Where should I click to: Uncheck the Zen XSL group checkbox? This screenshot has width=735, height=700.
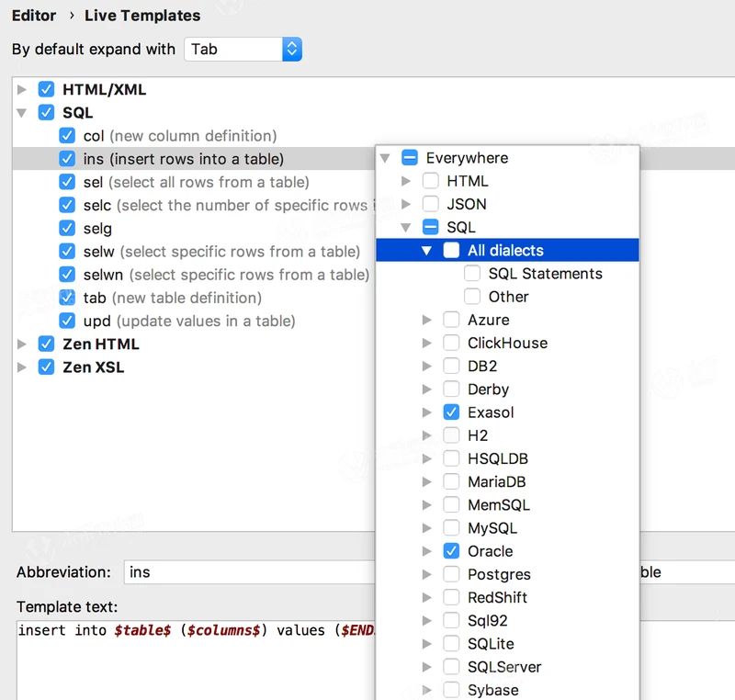(x=47, y=367)
